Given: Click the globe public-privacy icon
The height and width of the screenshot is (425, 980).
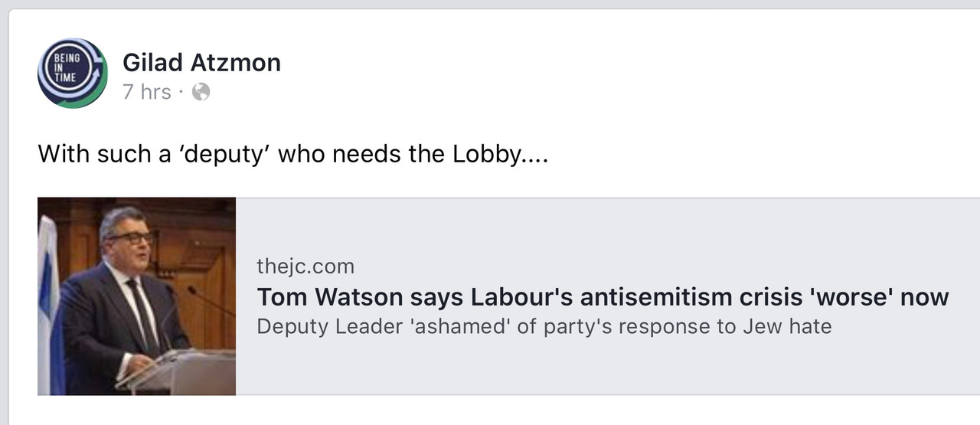Looking at the screenshot, I should [201, 92].
